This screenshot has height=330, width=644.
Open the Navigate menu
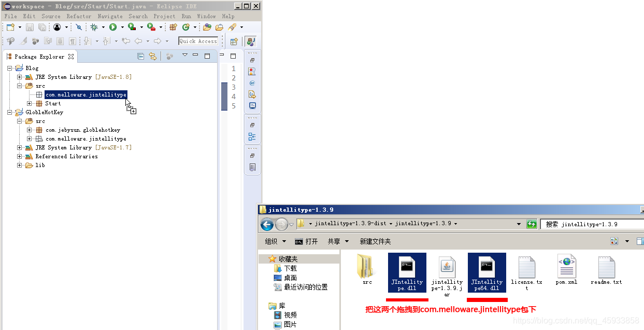(x=110, y=16)
